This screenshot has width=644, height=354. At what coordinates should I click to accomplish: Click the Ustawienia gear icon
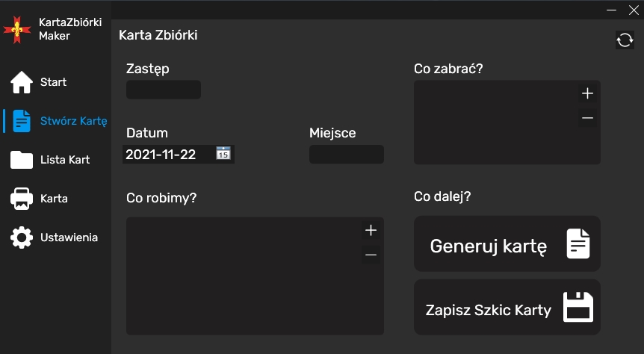22,237
